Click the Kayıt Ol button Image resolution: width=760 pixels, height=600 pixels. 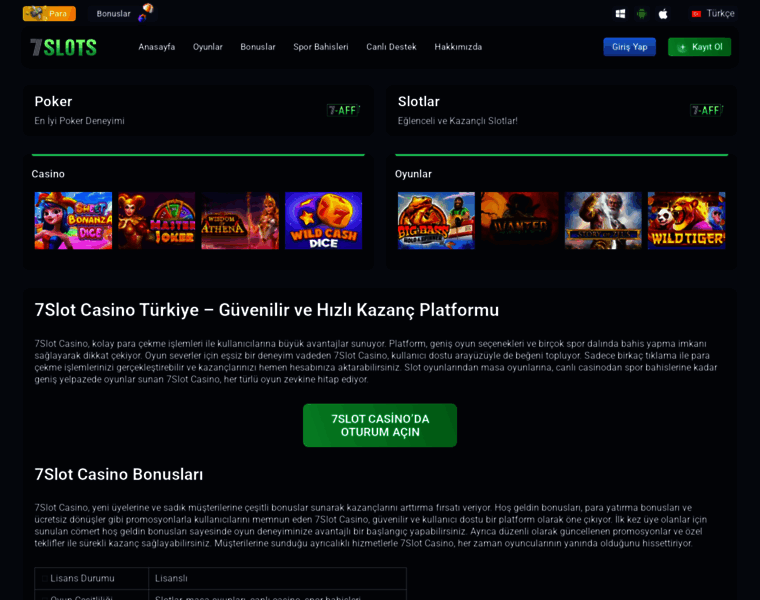[x=699, y=47]
